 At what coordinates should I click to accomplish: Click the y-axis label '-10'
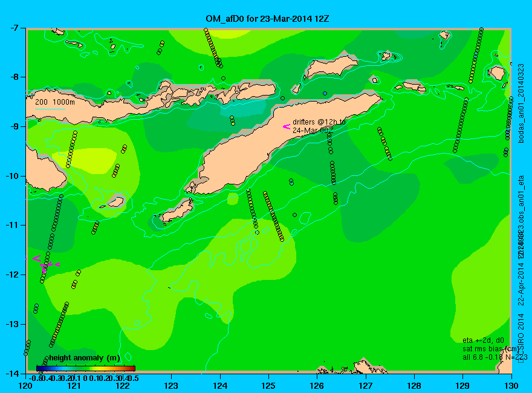click(x=13, y=176)
